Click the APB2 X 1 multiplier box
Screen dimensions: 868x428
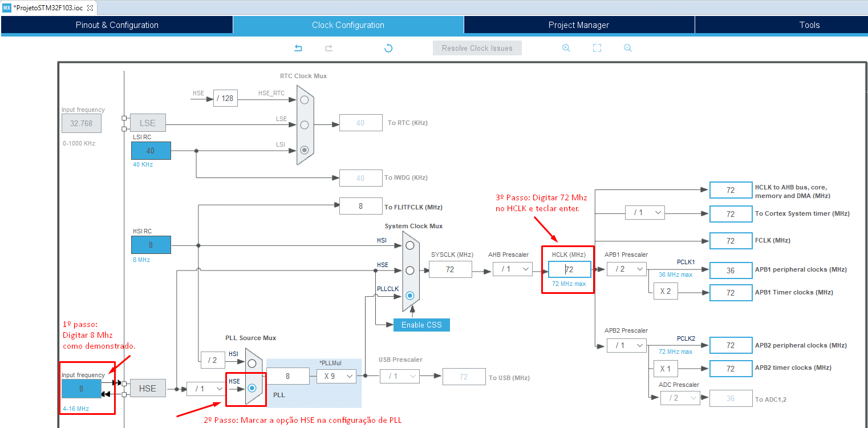666,369
